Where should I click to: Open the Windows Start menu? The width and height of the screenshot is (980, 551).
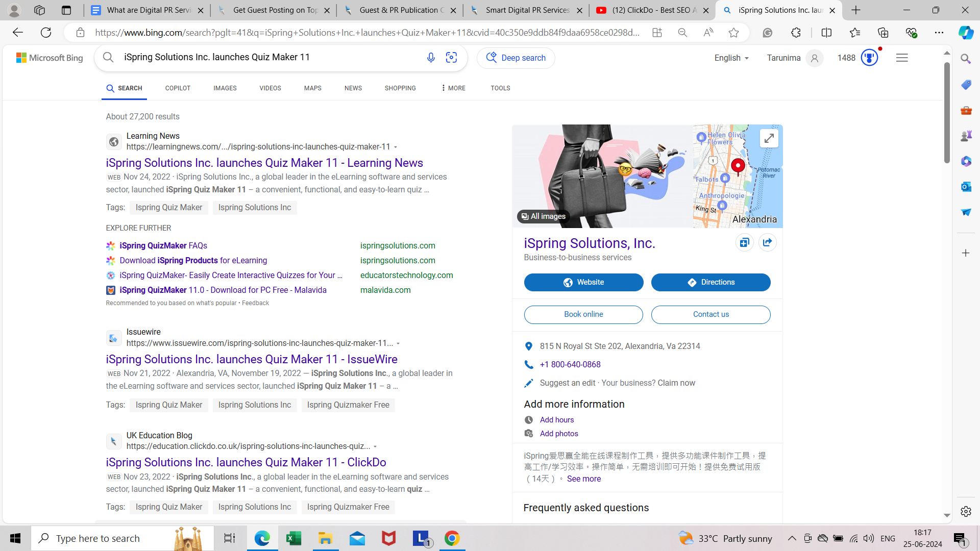coord(15,538)
